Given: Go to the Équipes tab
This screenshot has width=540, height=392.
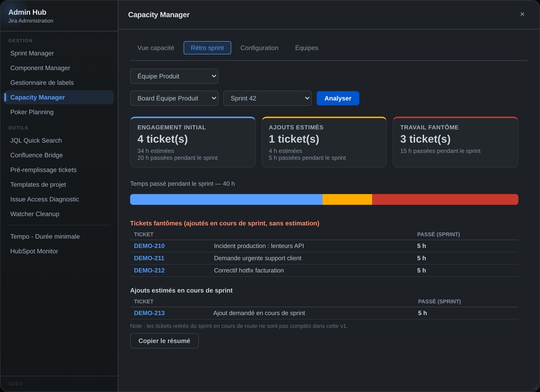Looking at the screenshot, I should 306,48.
